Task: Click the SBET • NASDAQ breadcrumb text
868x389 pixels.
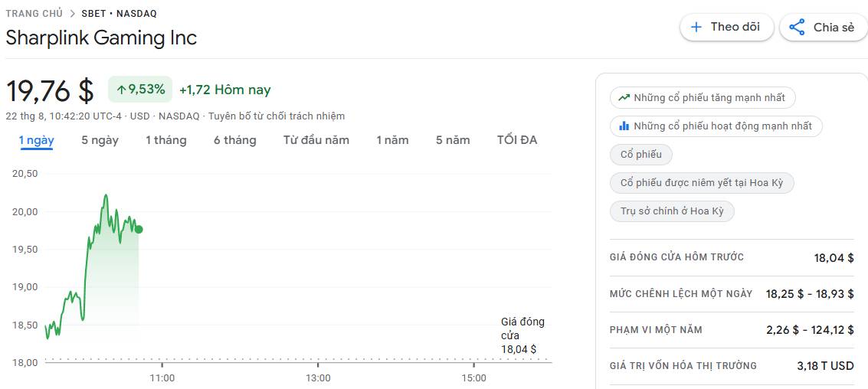Action: [x=119, y=14]
